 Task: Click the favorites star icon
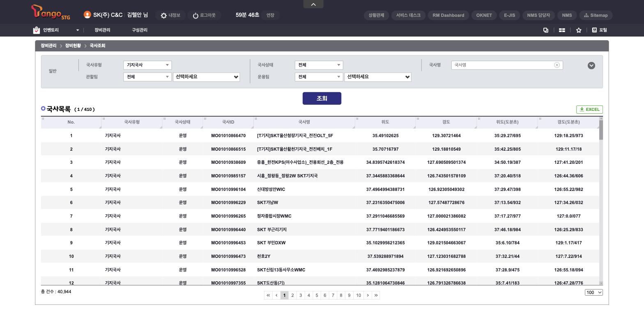click(579, 30)
